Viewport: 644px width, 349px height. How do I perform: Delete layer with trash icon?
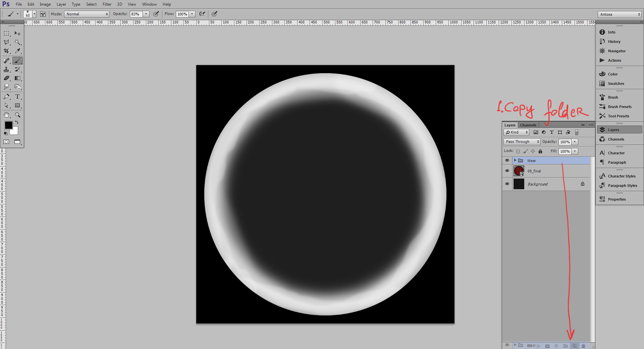(x=583, y=346)
